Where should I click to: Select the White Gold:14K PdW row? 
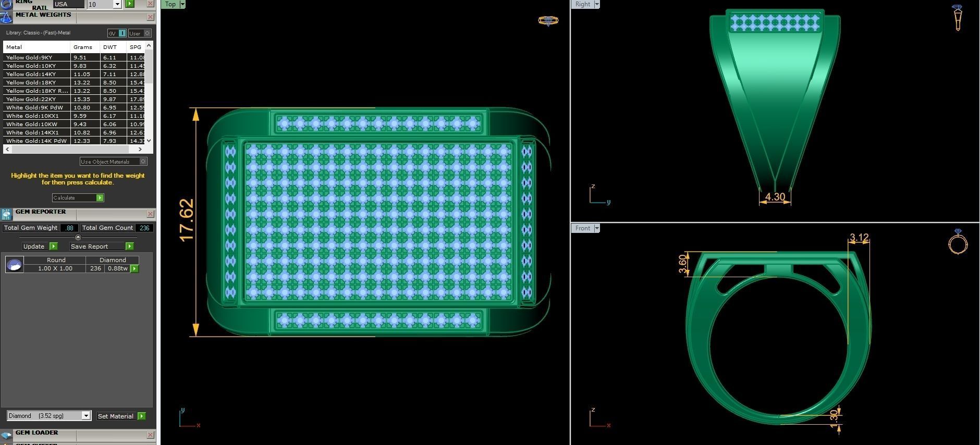pyautogui.click(x=74, y=141)
